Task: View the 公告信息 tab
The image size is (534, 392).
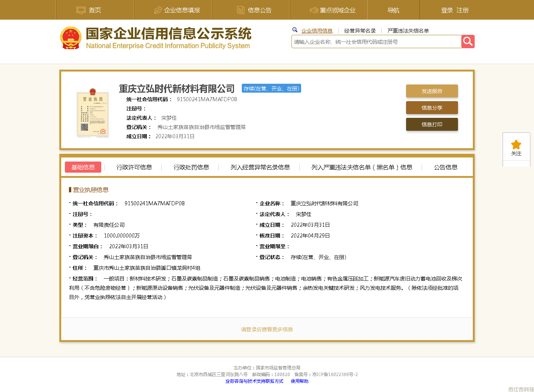Action: (446, 167)
